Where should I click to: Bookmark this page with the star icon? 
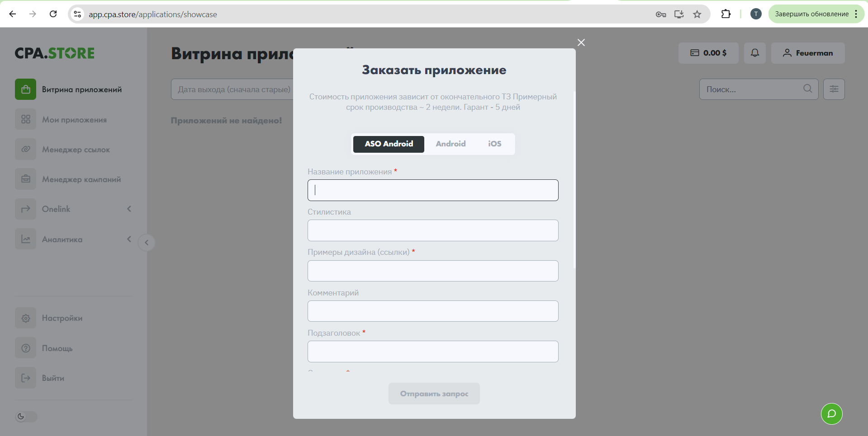pos(697,14)
